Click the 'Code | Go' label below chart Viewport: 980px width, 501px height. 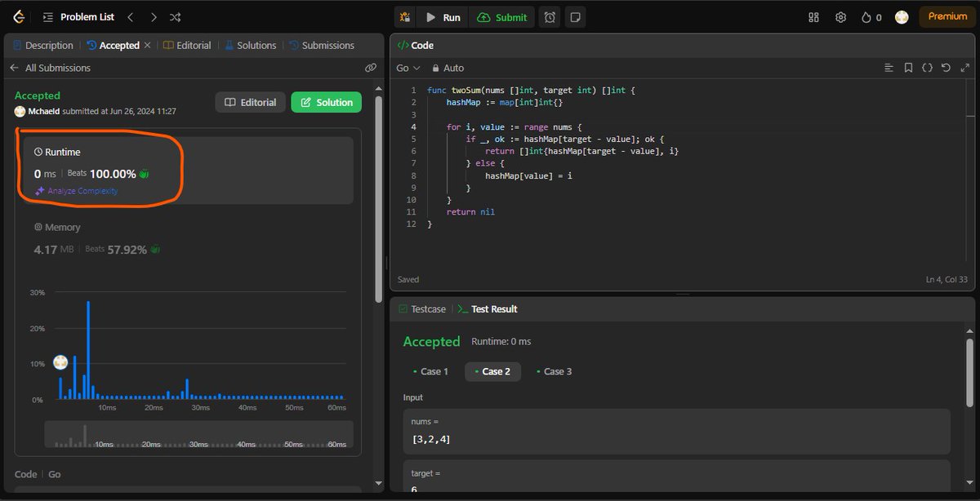click(x=38, y=474)
